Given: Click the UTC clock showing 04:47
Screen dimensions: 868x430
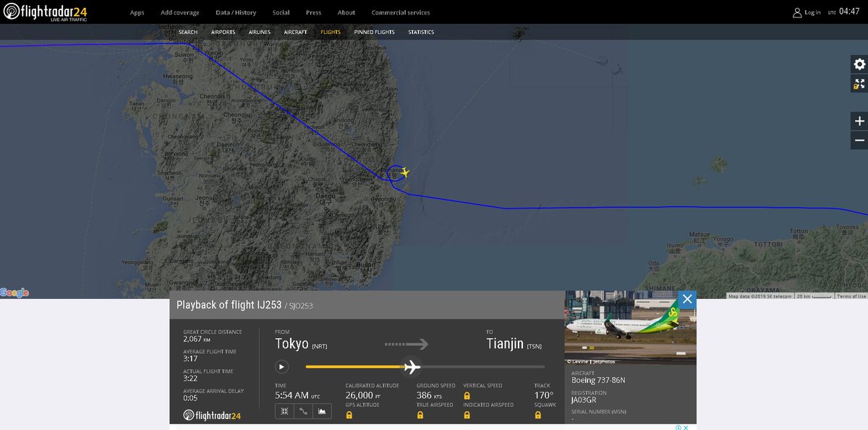Looking at the screenshot, I should pos(849,12).
